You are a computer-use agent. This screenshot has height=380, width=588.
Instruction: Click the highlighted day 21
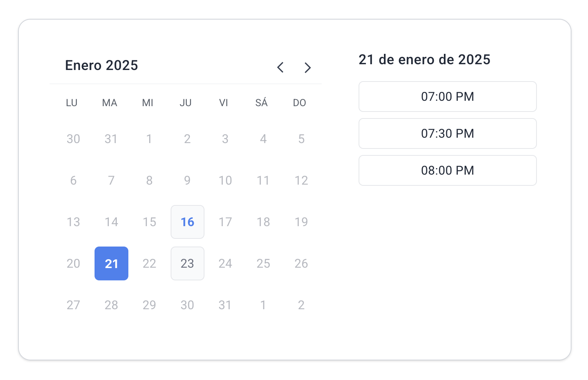(x=111, y=263)
